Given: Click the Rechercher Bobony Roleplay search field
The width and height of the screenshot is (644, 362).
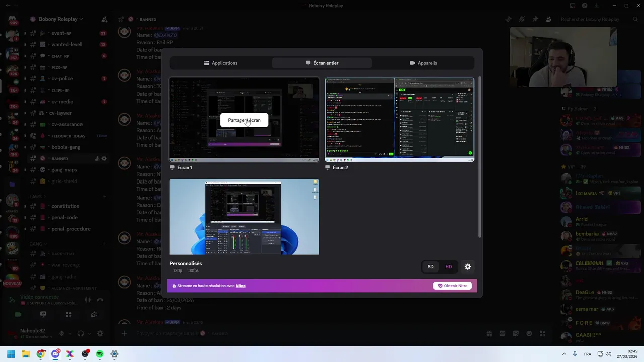Looking at the screenshot, I should point(599,19).
